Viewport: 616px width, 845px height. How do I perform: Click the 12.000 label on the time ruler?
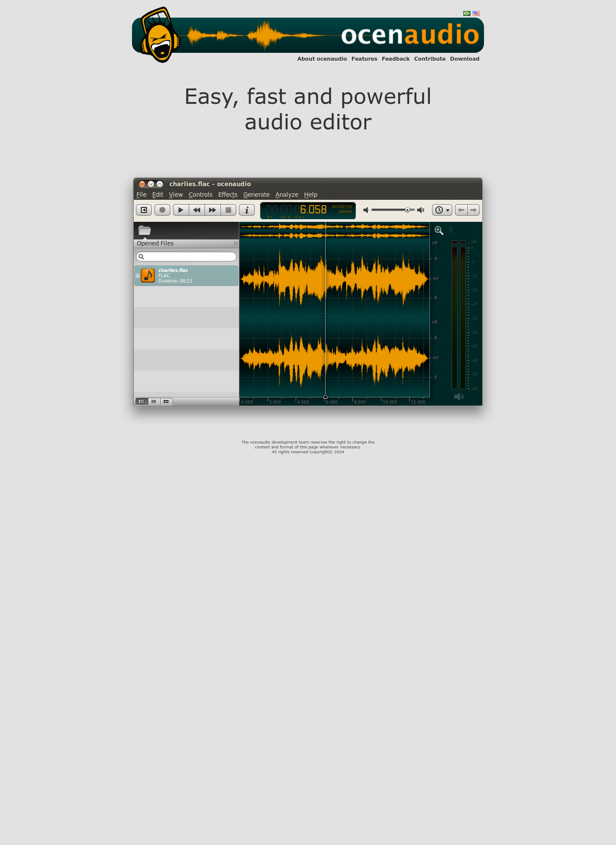coord(418,402)
